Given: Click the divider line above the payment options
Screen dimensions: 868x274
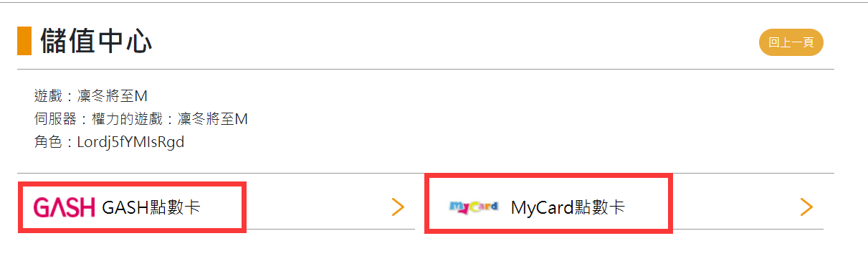Looking at the screenshot, I should 426,174.
